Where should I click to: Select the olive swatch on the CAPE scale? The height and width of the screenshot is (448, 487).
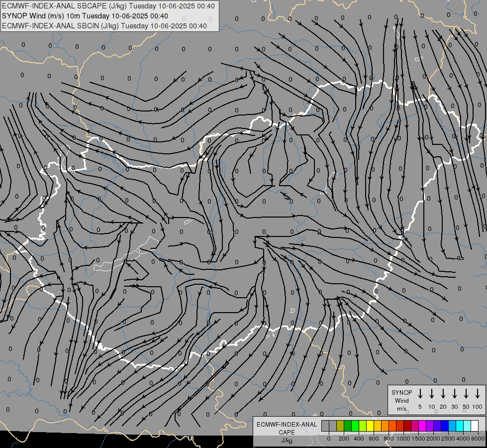pos(340,426)
